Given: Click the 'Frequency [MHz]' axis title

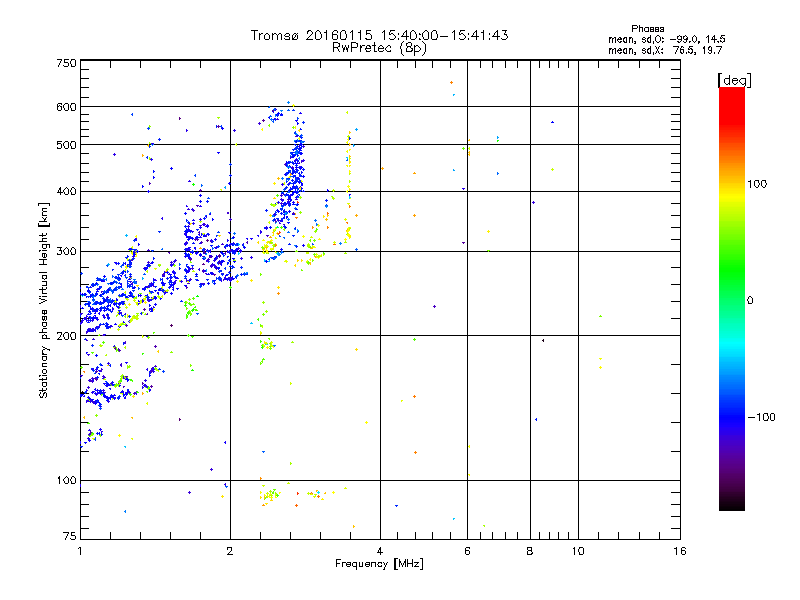Looking at the screenshot, I should [379, 564].
